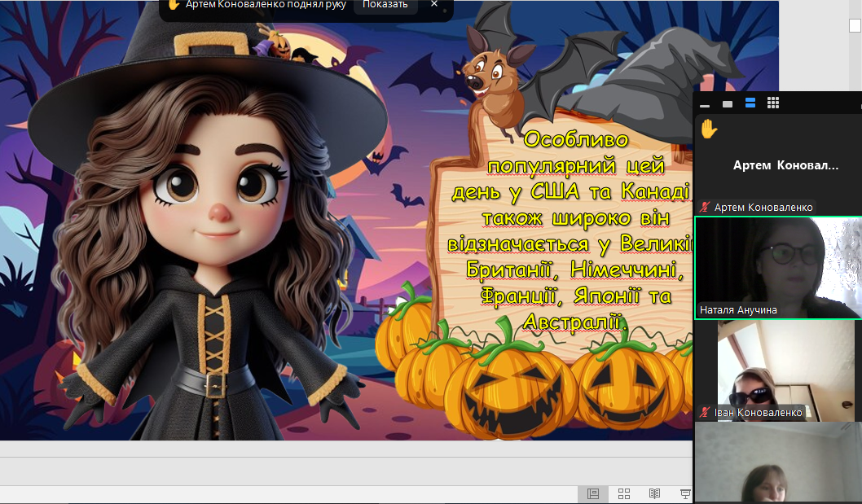
Task: Click the word Франції on the slide
Action: (519, 295)
